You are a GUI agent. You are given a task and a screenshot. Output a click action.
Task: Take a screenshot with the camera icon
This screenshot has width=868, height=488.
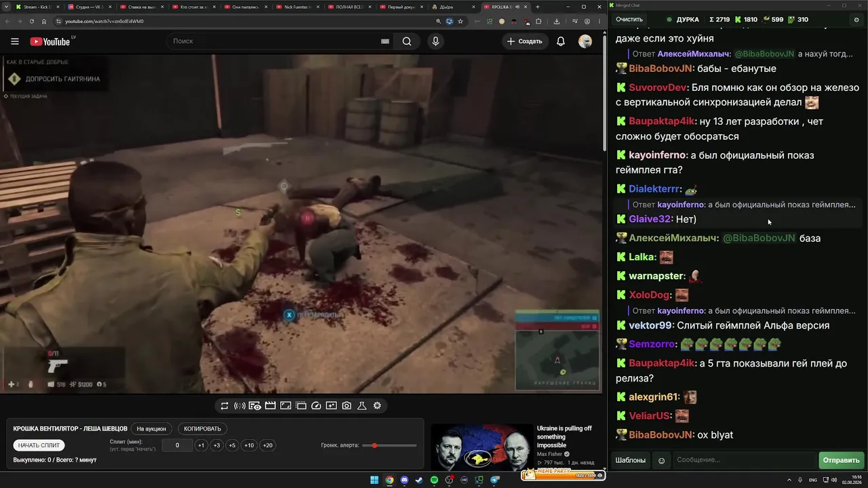point(347,406)
